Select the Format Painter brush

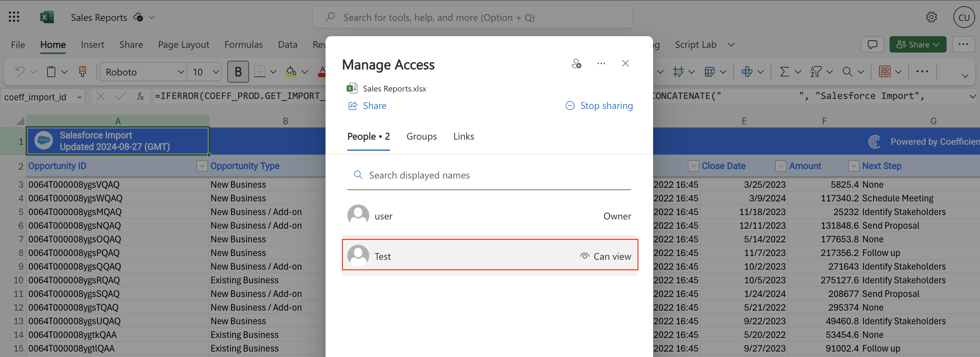click(82, 72)
